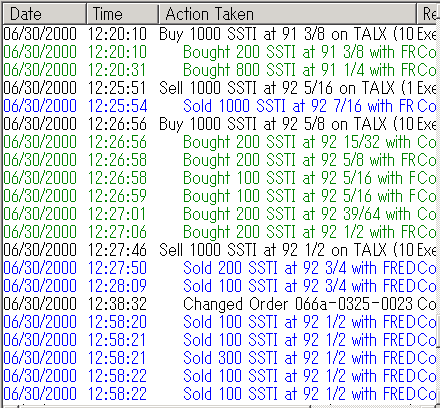Select Bought 100 SSTI at 92 5/16 at 12:26:59
This screenshot has width=440, height=408.
219,196
